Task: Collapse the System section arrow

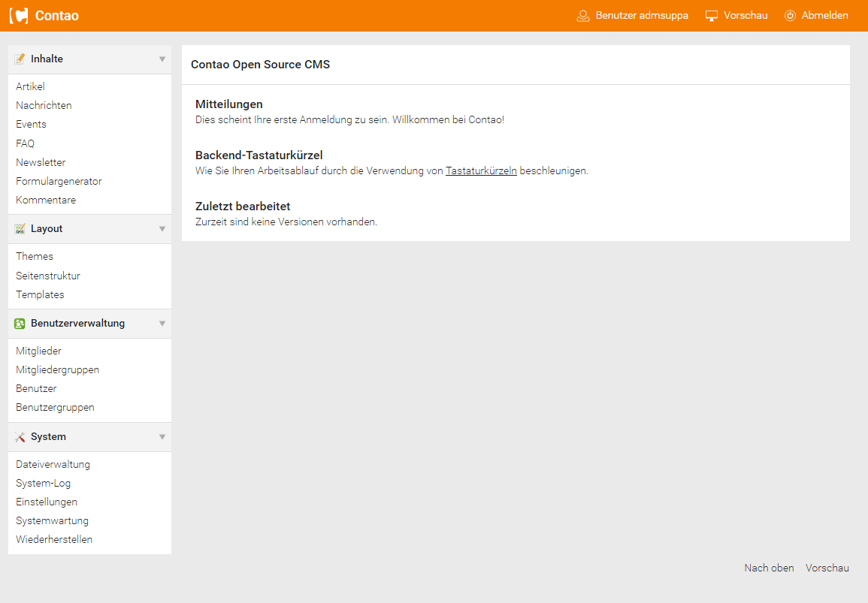Action: (162, 437)
